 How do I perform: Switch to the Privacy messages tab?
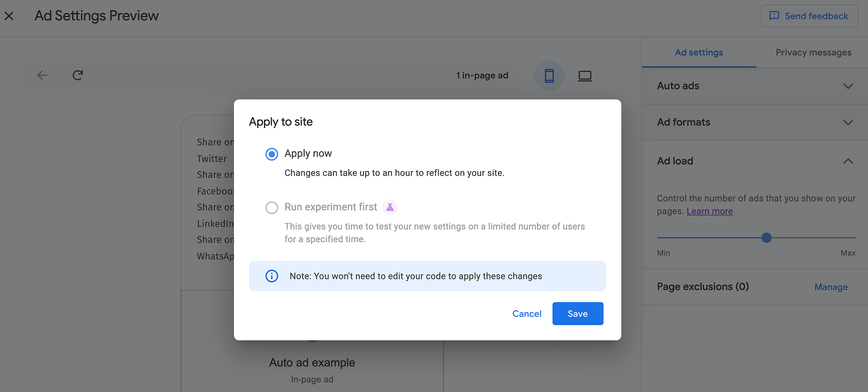click(813, 52)
